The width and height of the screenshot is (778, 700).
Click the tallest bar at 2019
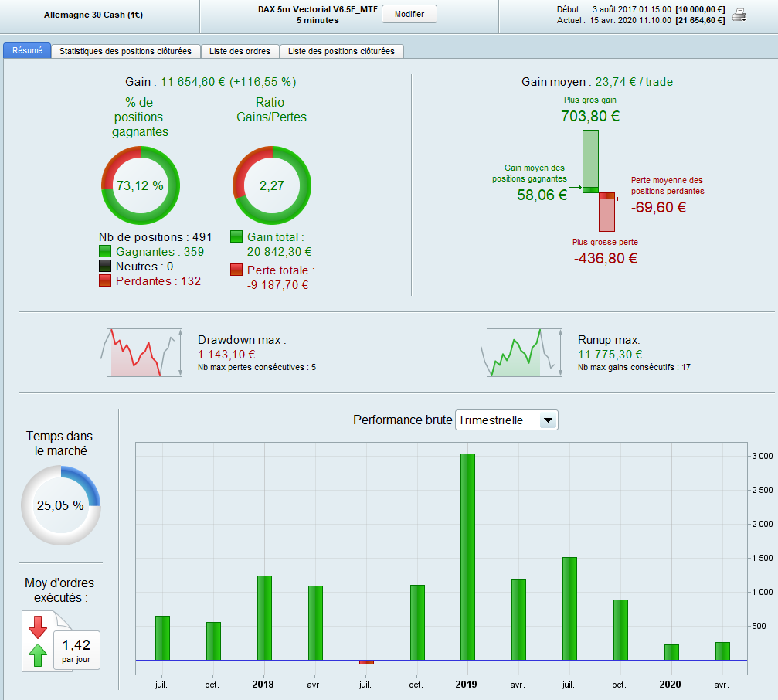468,556
